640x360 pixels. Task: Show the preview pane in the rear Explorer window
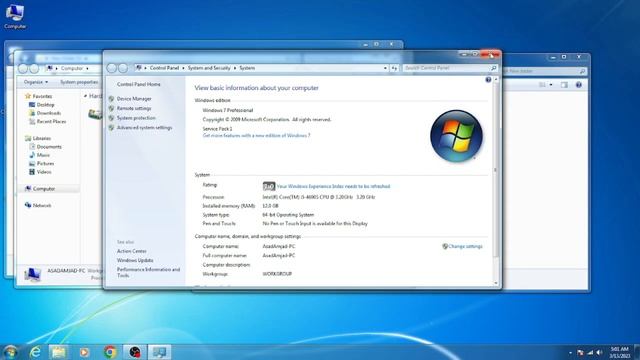[564, 85]
